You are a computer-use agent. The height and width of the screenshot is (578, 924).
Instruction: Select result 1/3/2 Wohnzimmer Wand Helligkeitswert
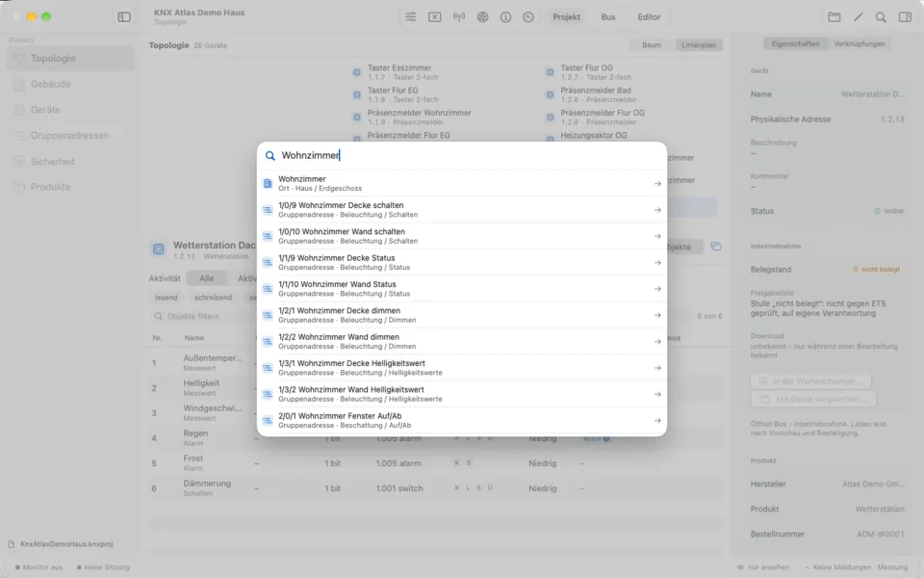point(462,394)
